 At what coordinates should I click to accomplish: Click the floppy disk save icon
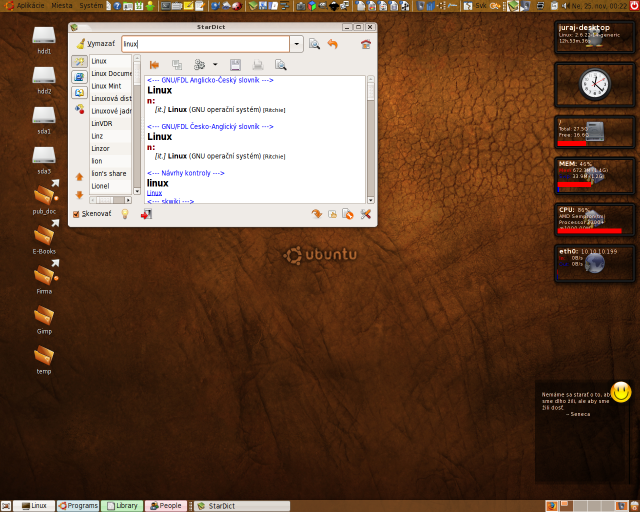pyautogui.click(x=236, y=65)
